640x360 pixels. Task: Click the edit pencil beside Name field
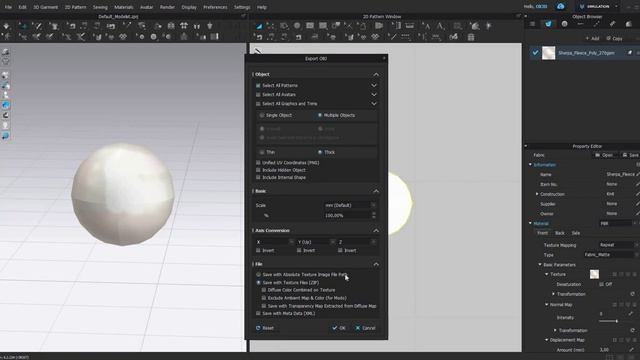tap(638, 174)
